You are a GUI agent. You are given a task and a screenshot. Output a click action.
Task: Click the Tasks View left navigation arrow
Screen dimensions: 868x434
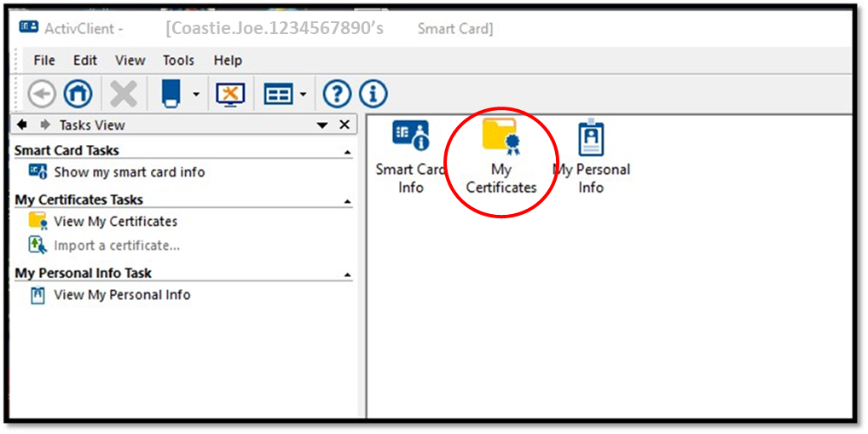coord(22,125)
